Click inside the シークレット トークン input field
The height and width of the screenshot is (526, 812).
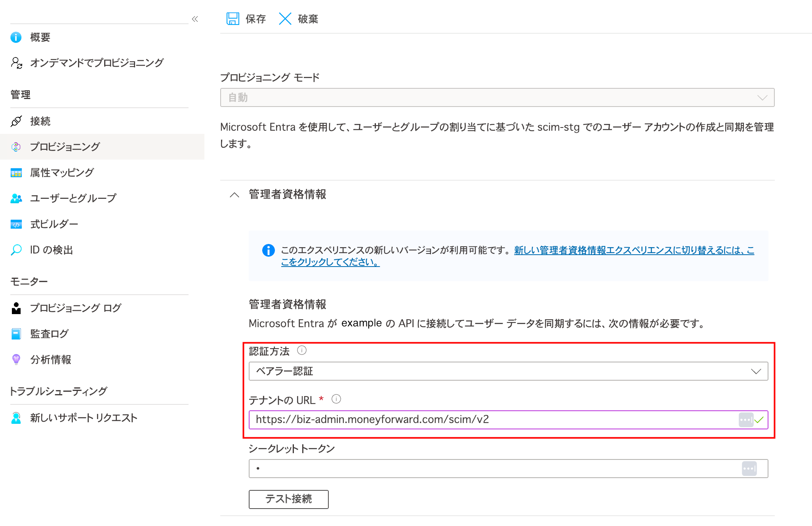click(508, 469)
